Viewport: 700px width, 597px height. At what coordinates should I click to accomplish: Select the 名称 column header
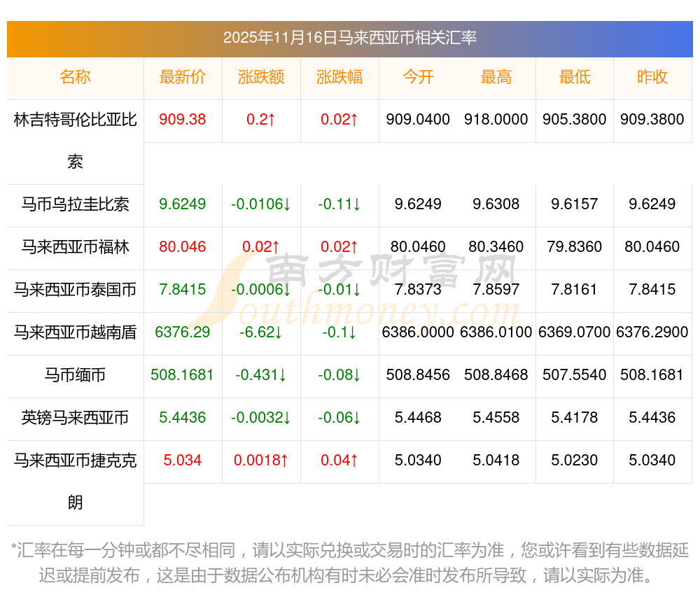(75, 77)
